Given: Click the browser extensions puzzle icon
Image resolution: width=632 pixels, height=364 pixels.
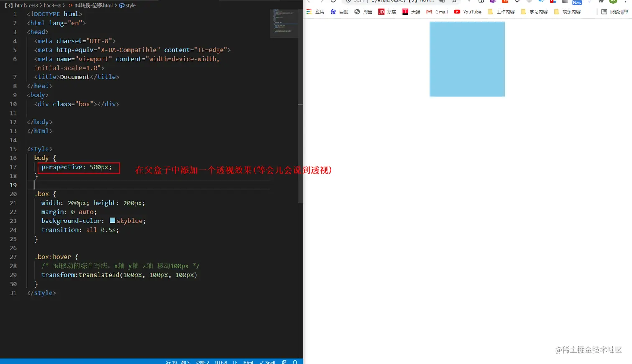Looking at the screenshot, I should 601,1.
